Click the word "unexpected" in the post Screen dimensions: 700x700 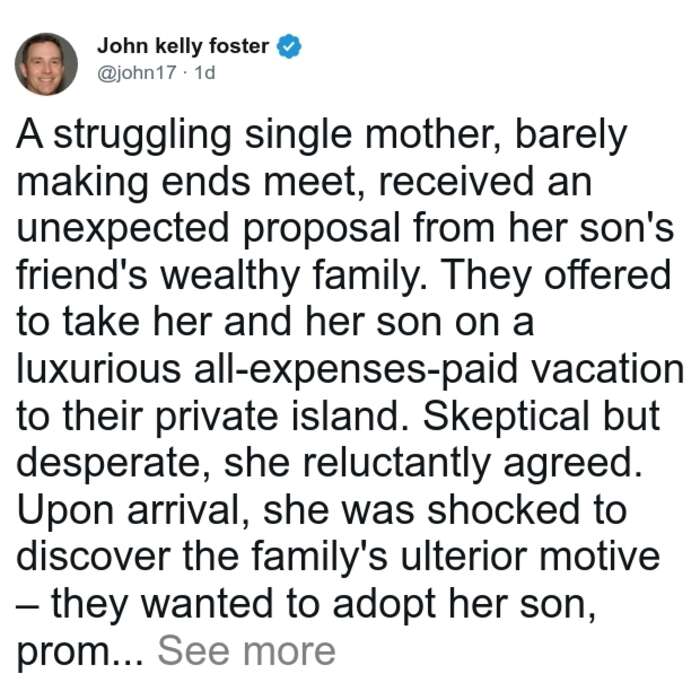(x=123, y=230)
